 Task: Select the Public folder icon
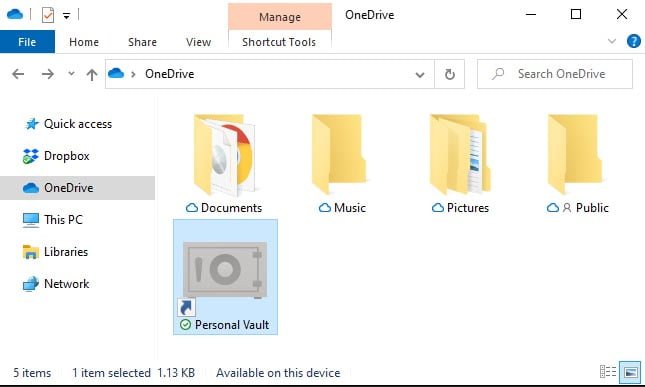pos(575,154)
